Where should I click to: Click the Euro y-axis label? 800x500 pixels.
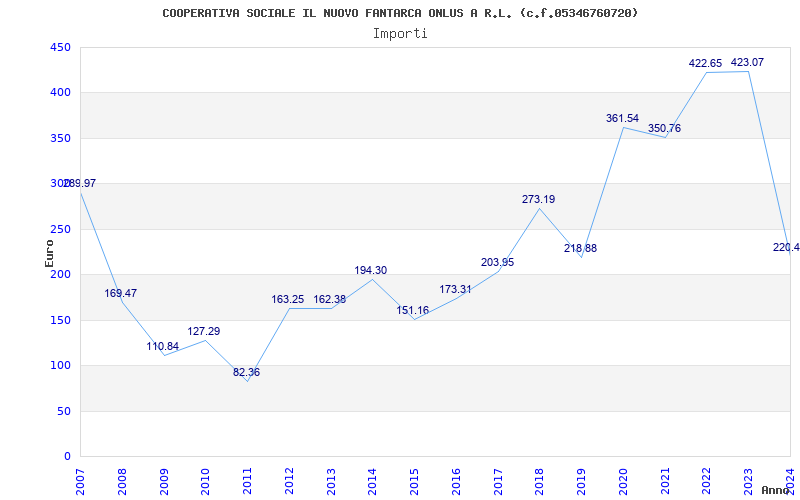tap(49, 253)
